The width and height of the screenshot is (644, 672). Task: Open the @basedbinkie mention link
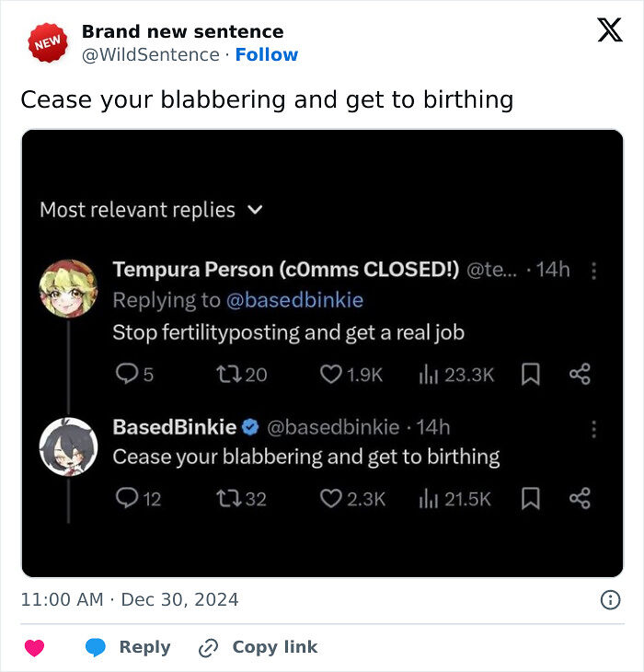[x=294, y=300]
